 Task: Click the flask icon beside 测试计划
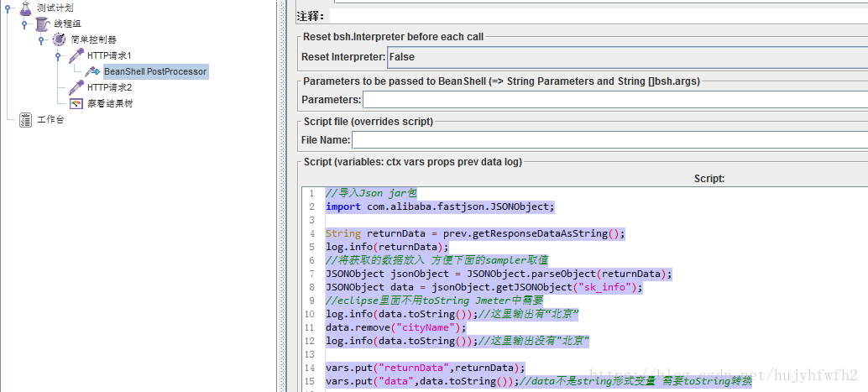(25, 8)
